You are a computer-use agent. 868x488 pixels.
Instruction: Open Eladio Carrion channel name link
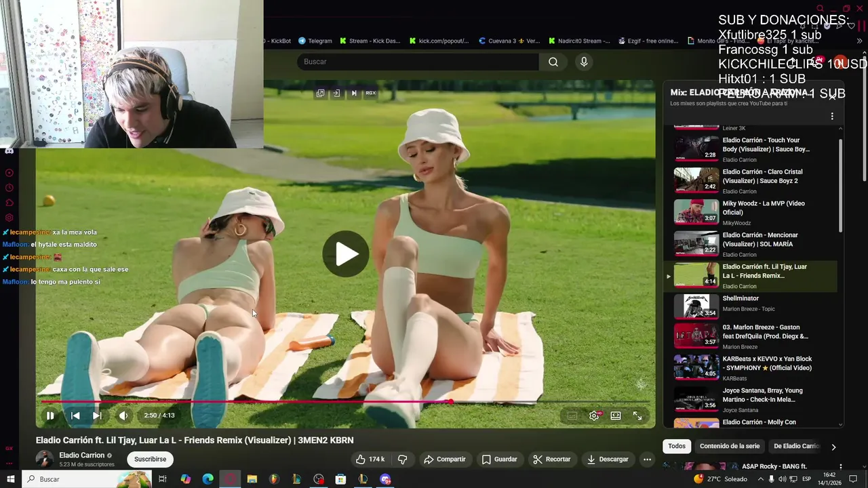pos(81,455)
